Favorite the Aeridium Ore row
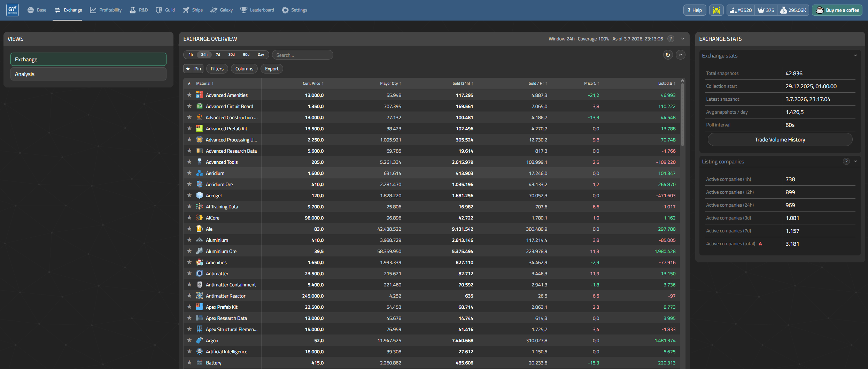Image resolution: width=868 pixels, height=369 pixels. coord(189,184)
